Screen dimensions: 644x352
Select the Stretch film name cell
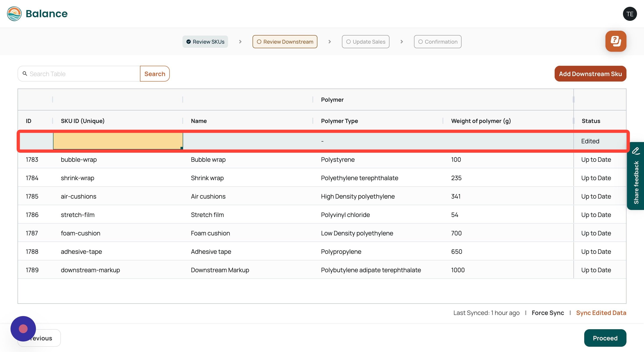click(248, 215)
